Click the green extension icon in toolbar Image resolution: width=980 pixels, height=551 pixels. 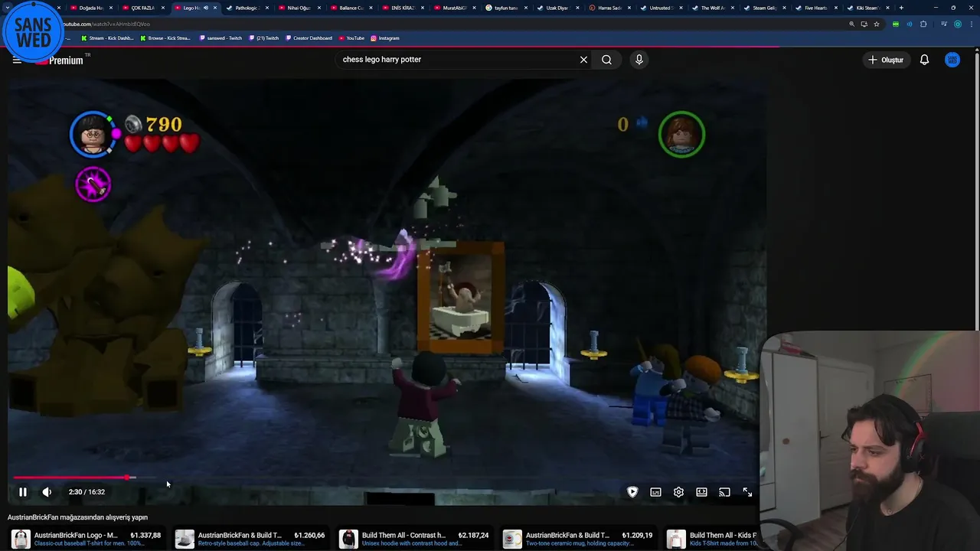coord(896,24)
